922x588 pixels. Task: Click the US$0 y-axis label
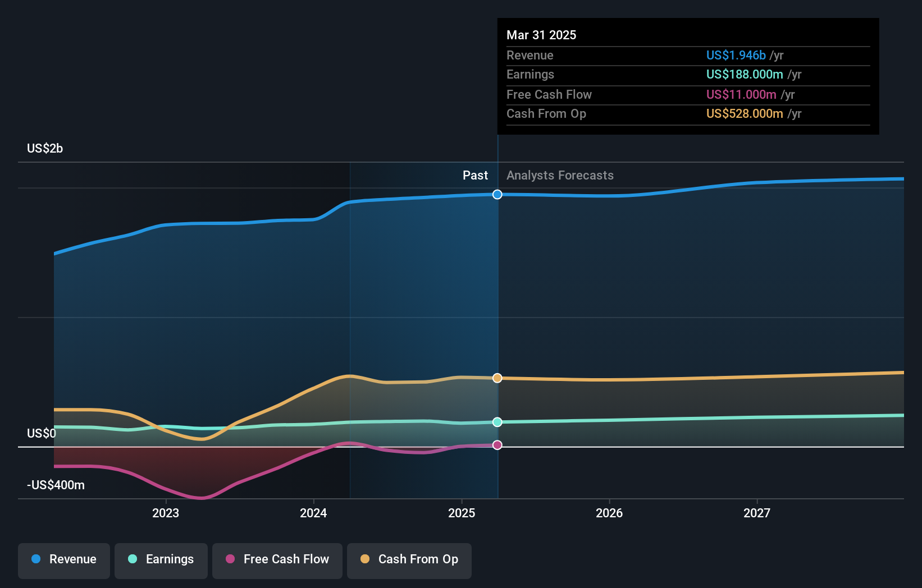(x=42, y=433)
